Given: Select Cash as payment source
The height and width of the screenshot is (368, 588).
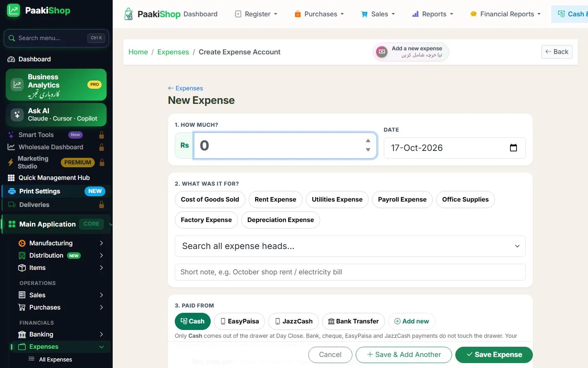Looking at the screenshot, I should [193, 321].
